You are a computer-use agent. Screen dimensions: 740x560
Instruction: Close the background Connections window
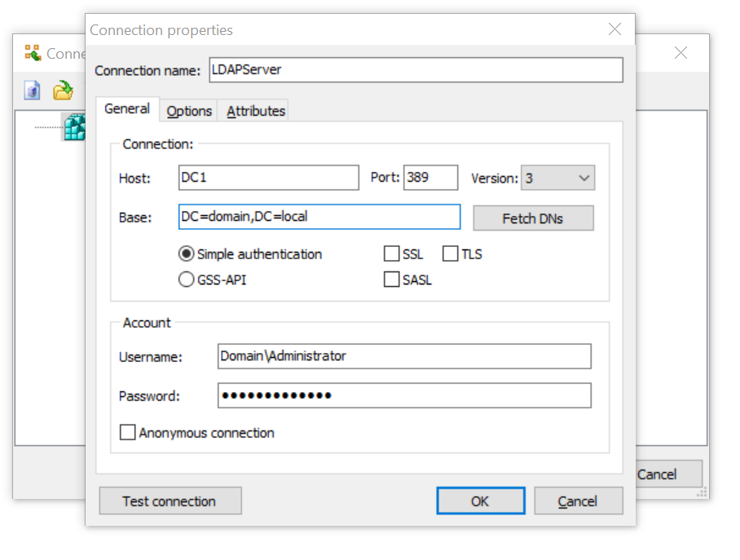tap(681, 53)
